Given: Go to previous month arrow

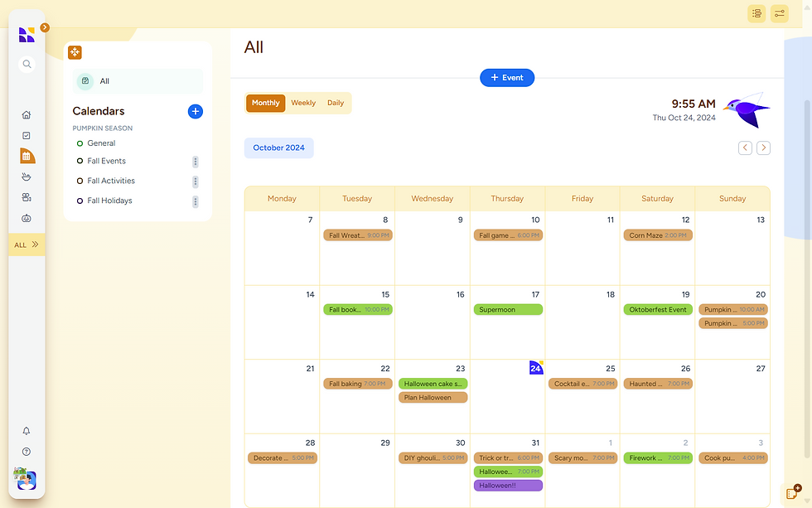Looking at the screenshot, I should tap(745, 148).
